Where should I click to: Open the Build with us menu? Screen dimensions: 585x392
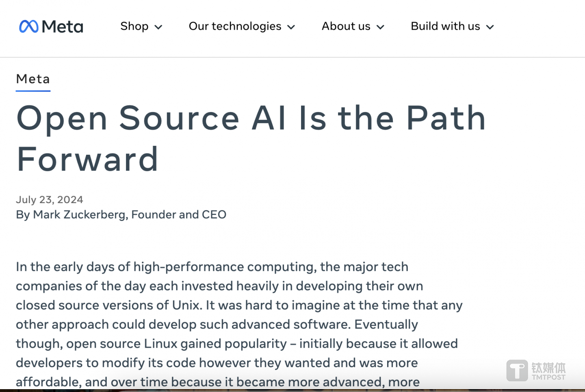coord(445,26)
